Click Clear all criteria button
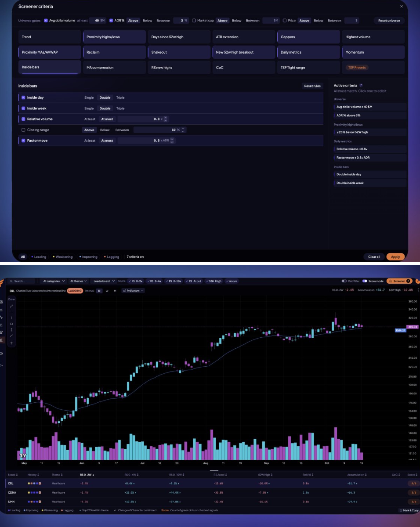Viewport: 420px width, 527px height. pos(374,257)
